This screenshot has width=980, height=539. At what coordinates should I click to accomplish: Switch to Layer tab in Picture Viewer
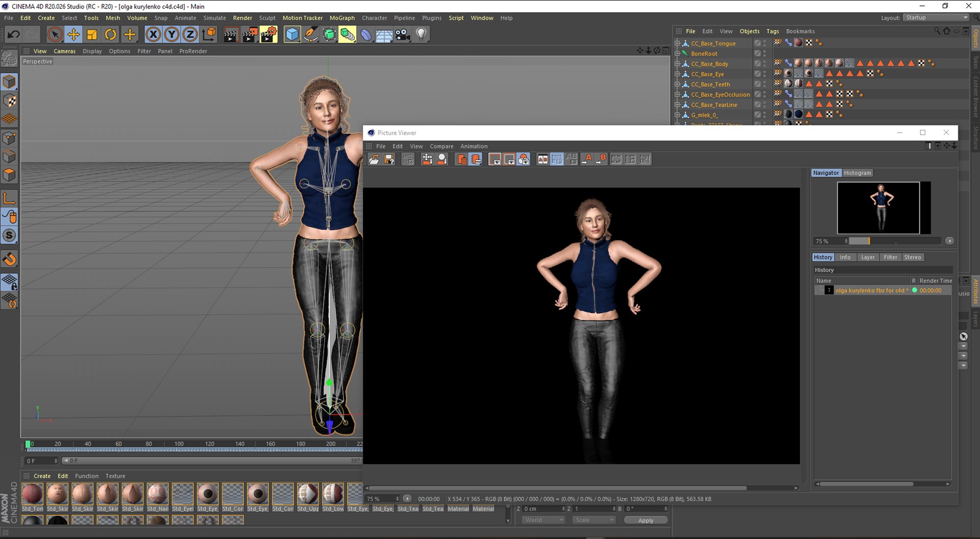(868, 257)
